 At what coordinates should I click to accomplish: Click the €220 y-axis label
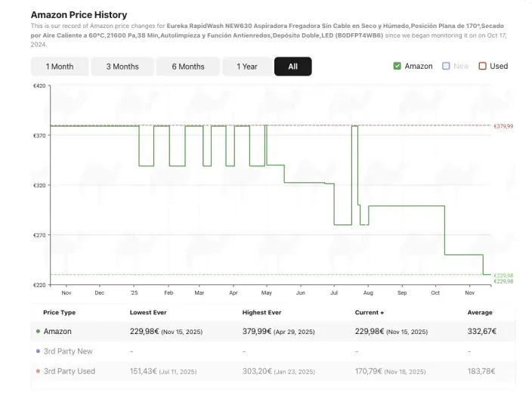39,285
